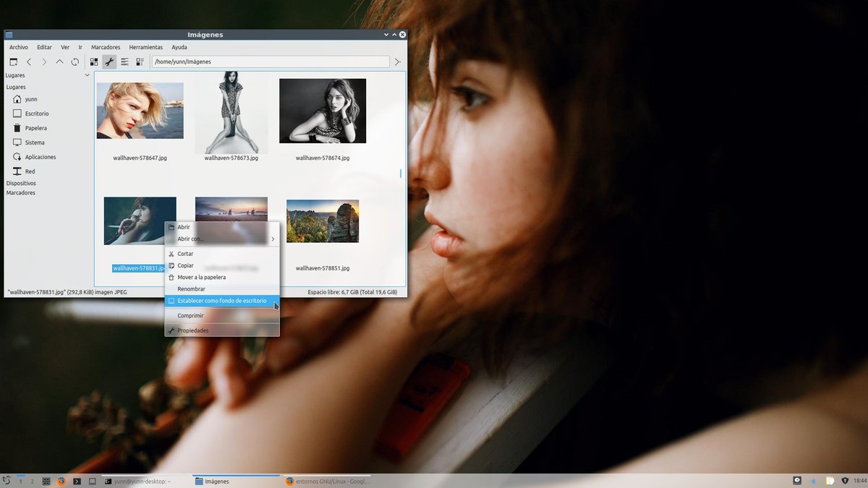Screen dimensions: 868x488
Task: Go forward with the right arrow
Action: tap(44, 62)
